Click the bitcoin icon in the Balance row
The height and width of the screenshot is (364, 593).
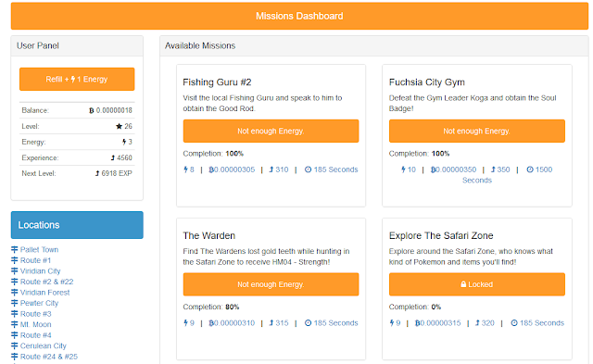pos(91,110)
